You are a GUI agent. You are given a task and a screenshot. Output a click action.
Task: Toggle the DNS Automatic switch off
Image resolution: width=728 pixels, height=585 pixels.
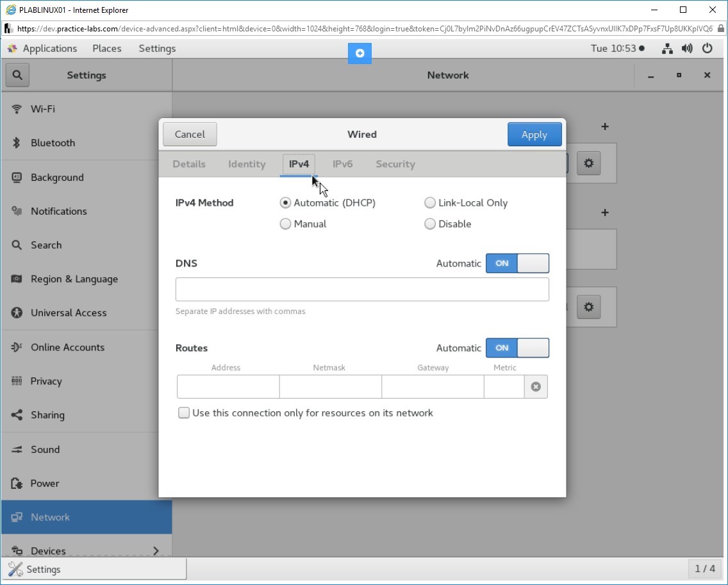click(x=517, y=263)
